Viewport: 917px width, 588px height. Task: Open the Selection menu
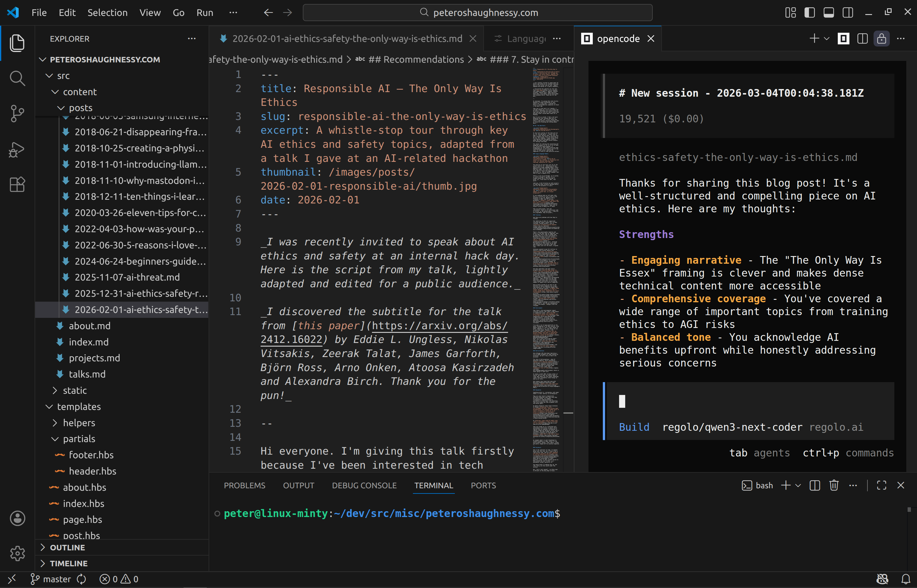click(x=107, y=12)
